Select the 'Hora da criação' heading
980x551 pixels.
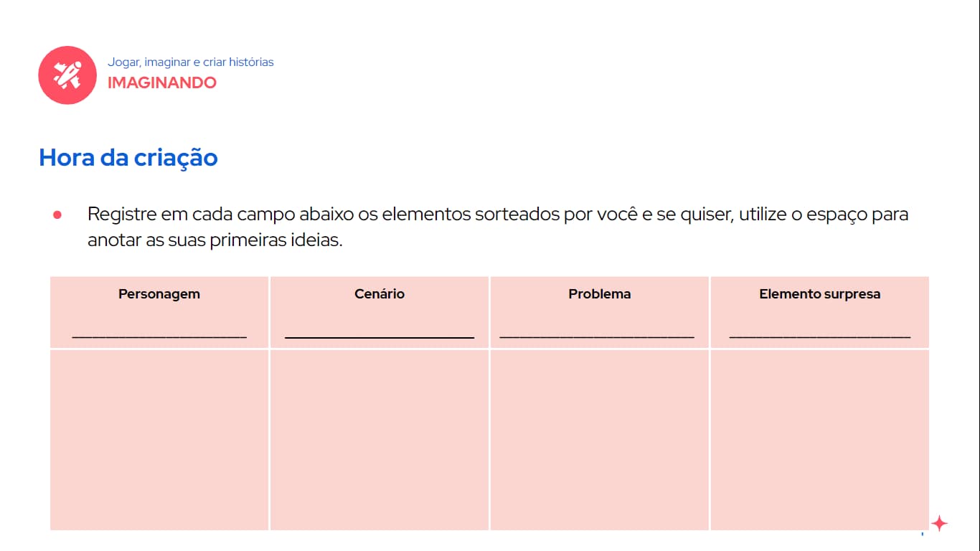tap(128, 157)
